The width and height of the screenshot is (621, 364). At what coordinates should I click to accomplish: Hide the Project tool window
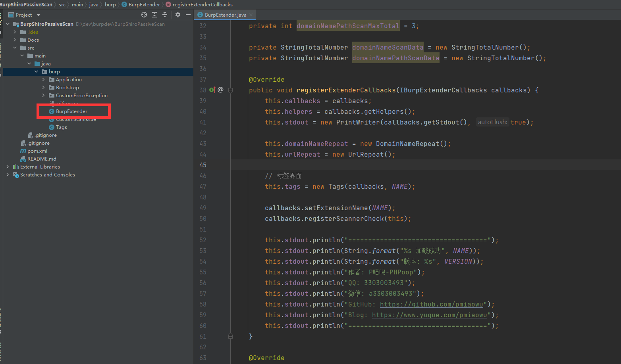[x=188, y=15]
